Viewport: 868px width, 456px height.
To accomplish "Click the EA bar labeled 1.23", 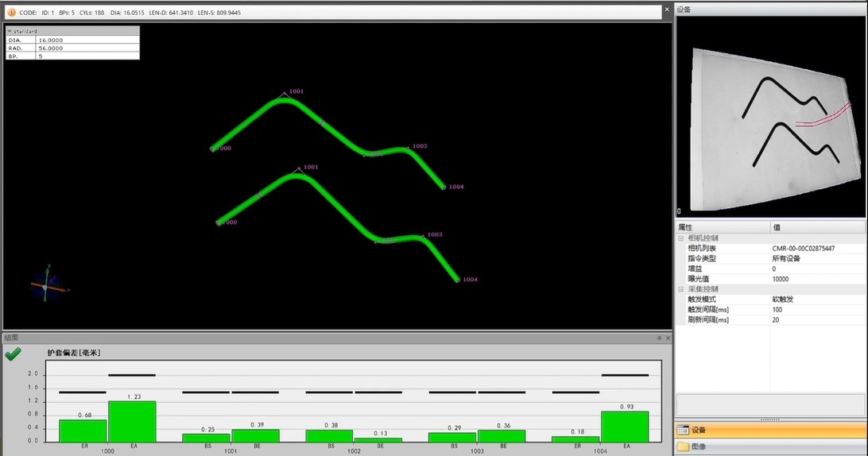I will (132, 421).
